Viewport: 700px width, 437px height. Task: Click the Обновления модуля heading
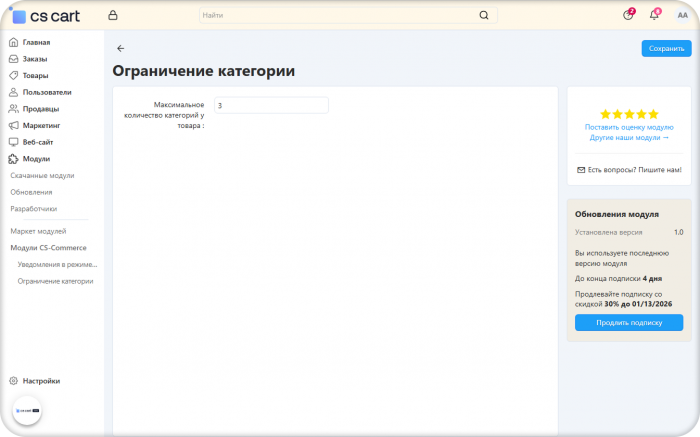coord(617,214)
